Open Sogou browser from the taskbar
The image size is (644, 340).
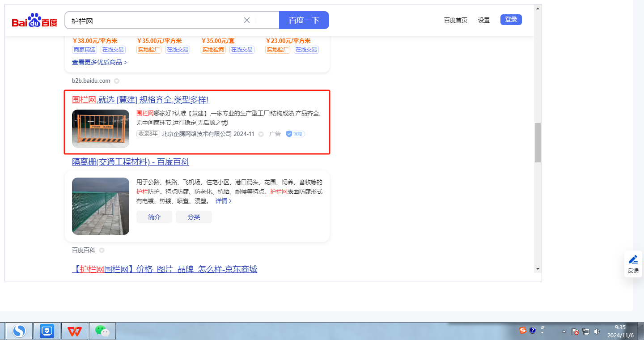(x=19, y=331)
